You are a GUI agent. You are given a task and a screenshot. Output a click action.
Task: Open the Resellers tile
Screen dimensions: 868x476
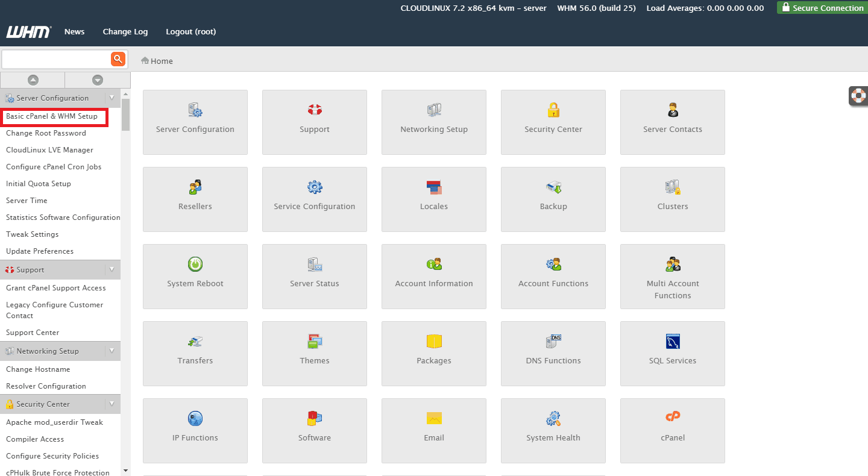click(x=195, y=199)
